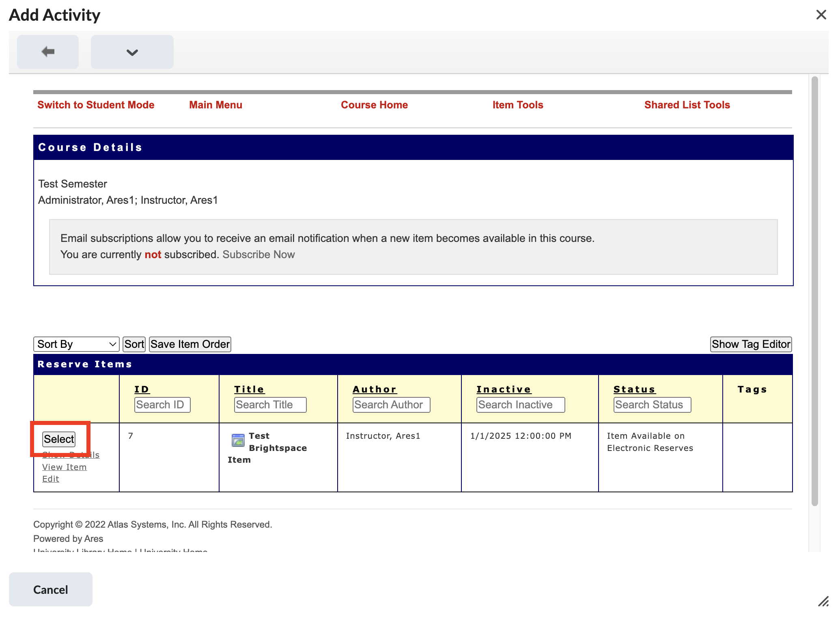The width and height of the screenshot is (840, 621).
Task: Open Shared List Tools menu
Action: pyautogui.click(x=687, y=105)
